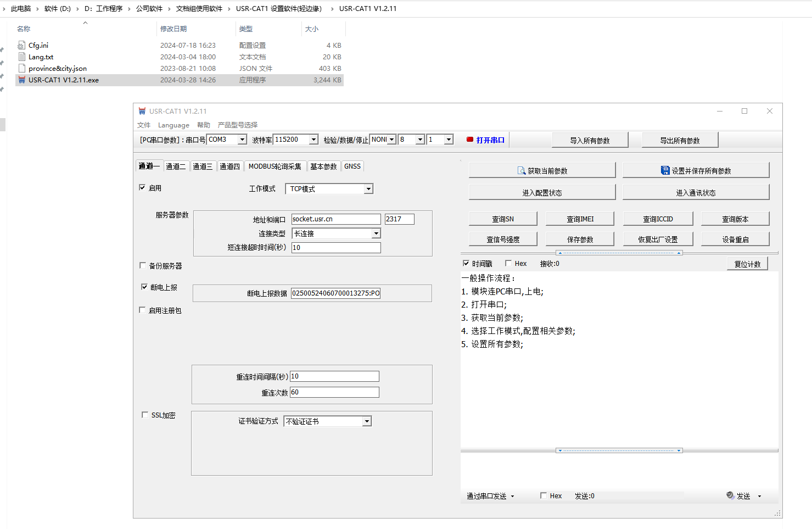The height and width of the screenshot is (529, 812).
Task: Expand the work mode TCP dropdown
Action: pyautogui.click(x=368, y=189)
